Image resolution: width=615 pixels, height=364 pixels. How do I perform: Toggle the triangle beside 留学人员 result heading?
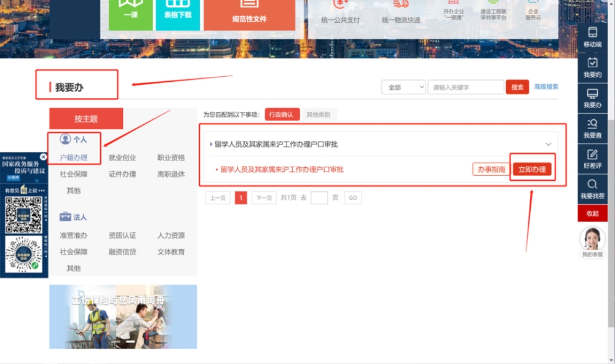pyautogui.click(x=211, y=144)
